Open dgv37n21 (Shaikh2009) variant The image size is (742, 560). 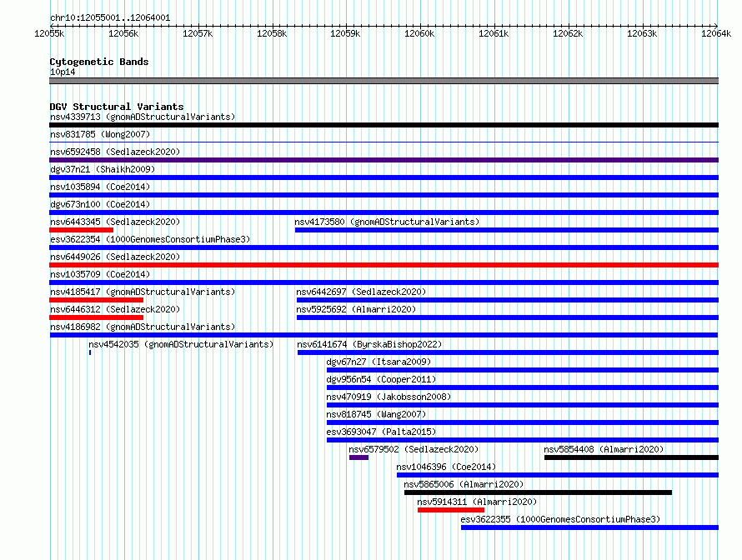click(x=103, y=169)
